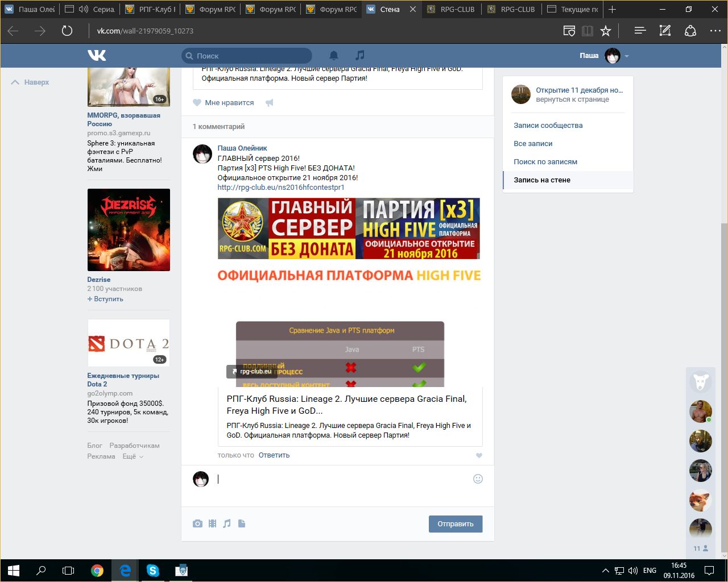Add page to Edge favorites star
Image resolution: width=728 pixels, height=582 pixels.
[606, 31]
